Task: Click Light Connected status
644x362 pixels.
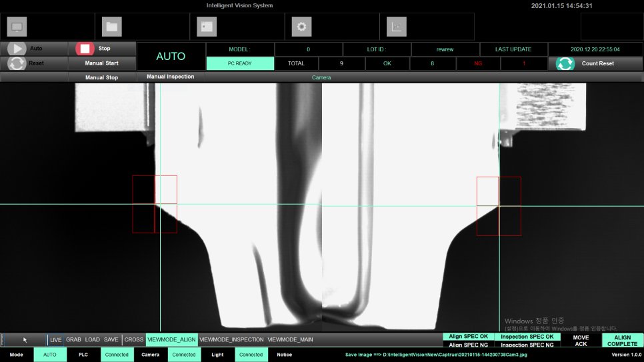Action: pyautogui.click(x=251, y=355)
